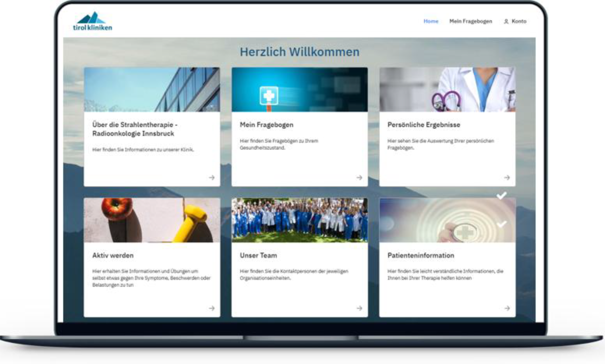Open the Home menu item
This screenshot has height=364, width=605.
(x=431, y=21)
